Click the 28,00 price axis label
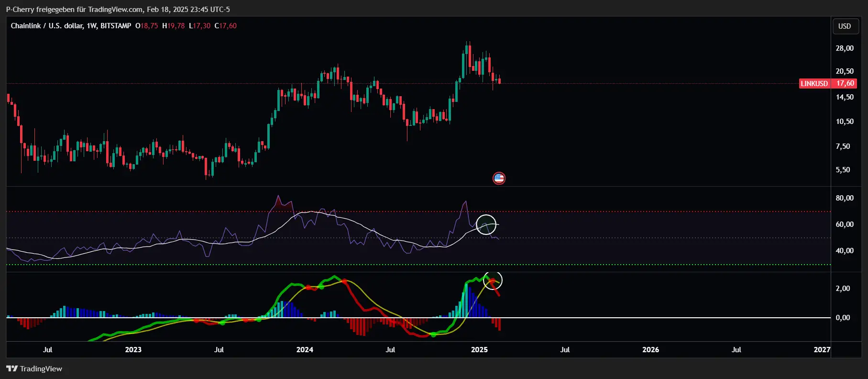 [x=845, y=48]
